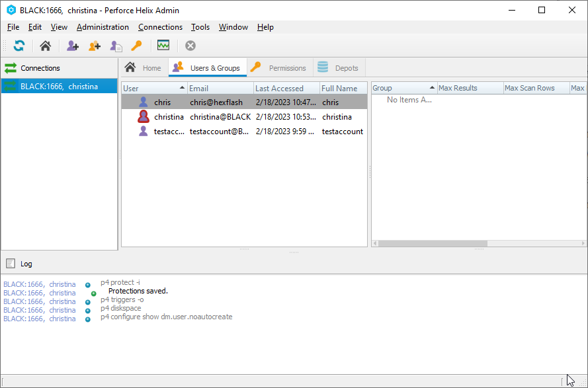Sort by Group column header
The width and height of the screenshot is (588, 388).
click(404, 88)
